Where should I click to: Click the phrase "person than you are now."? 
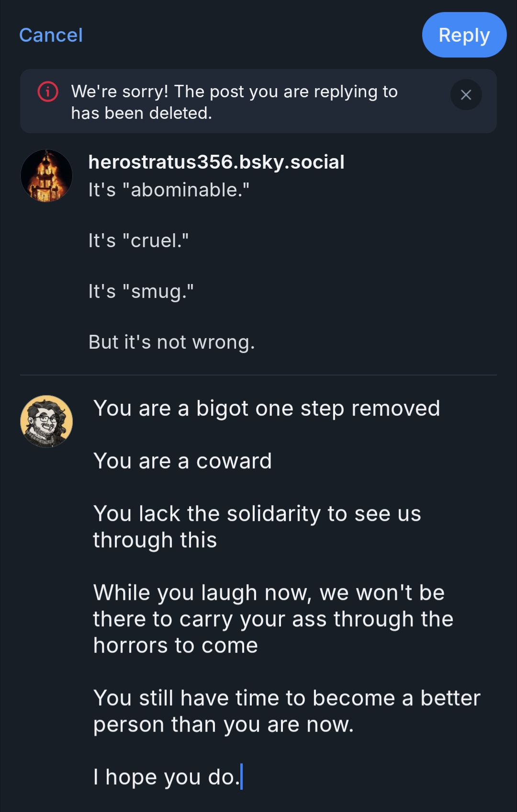coord(223,725)
